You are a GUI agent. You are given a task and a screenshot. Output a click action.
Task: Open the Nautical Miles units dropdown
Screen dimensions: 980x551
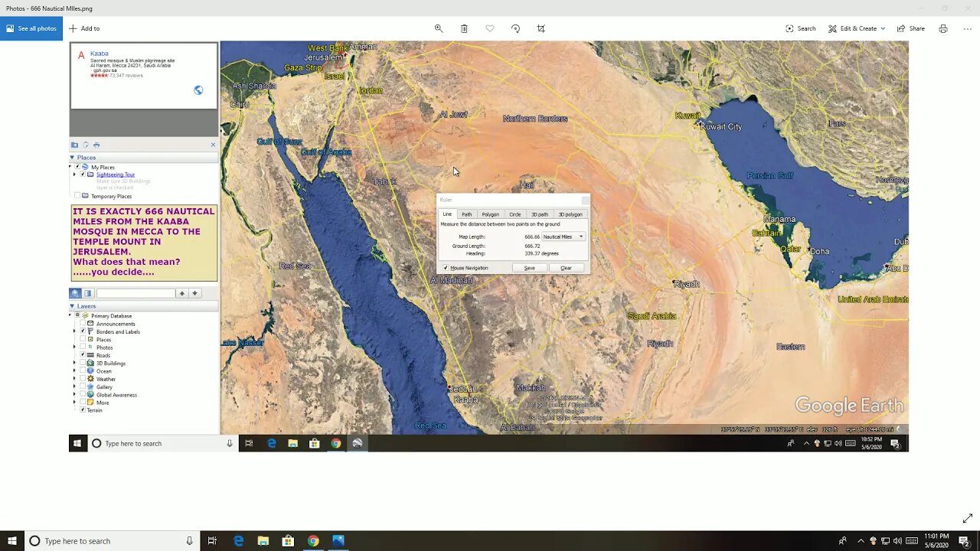(x=563, y=236)
